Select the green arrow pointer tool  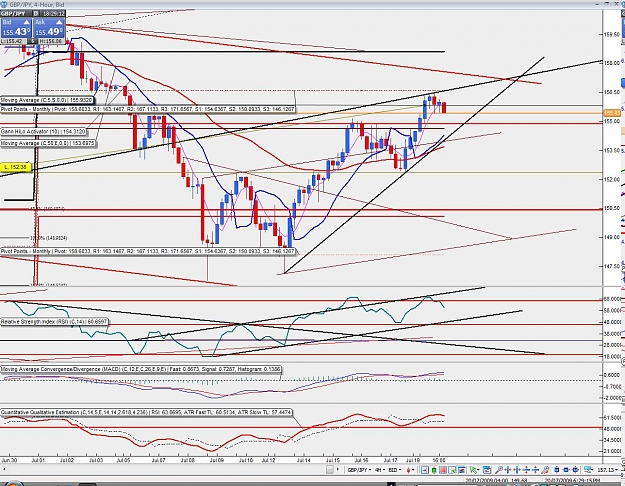[474, 470]
